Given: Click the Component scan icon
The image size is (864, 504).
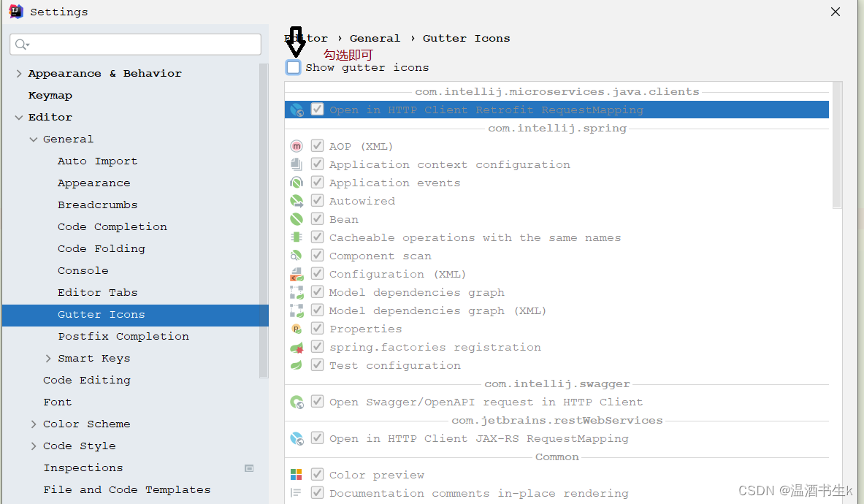Looking at the screenshot, I should click(x=297, y=256).
